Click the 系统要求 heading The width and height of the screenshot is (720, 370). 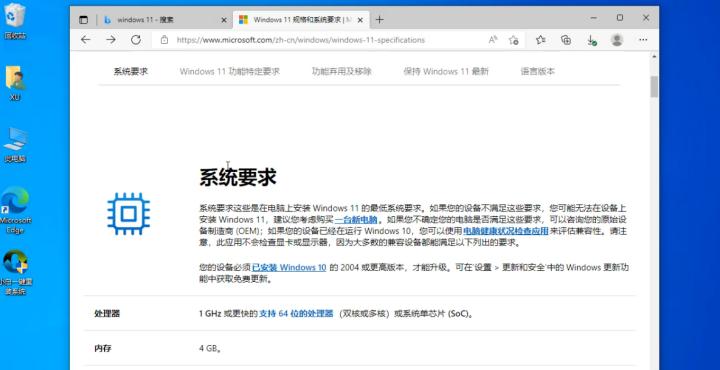[x=238, y=177]
